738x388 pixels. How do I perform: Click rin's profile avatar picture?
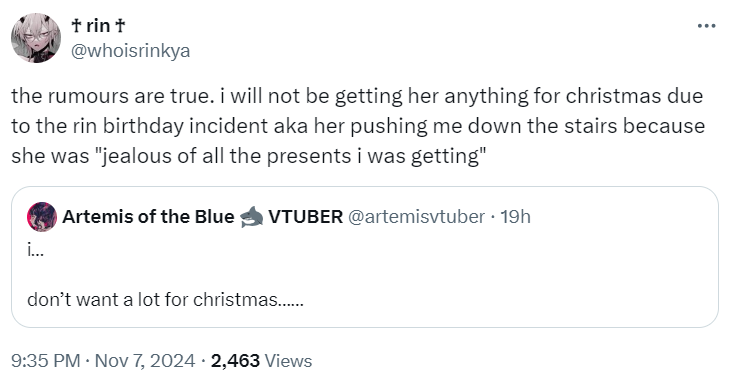pos(36,38)
